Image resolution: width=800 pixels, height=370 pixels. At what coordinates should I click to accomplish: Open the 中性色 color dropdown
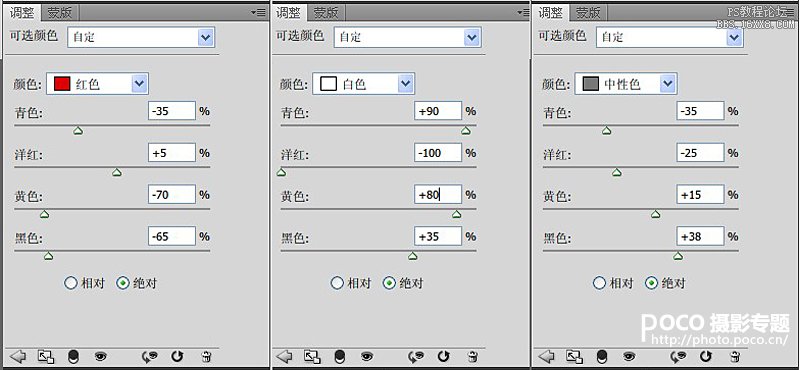[626, 83]
